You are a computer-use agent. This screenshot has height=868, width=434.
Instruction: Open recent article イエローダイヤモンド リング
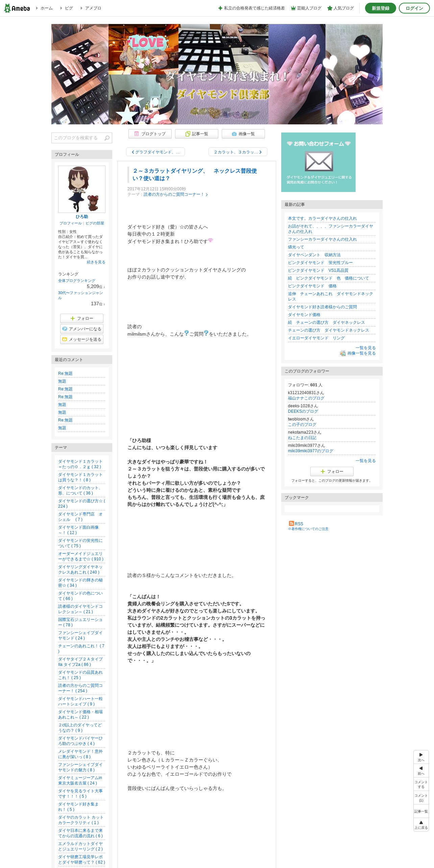316,338
